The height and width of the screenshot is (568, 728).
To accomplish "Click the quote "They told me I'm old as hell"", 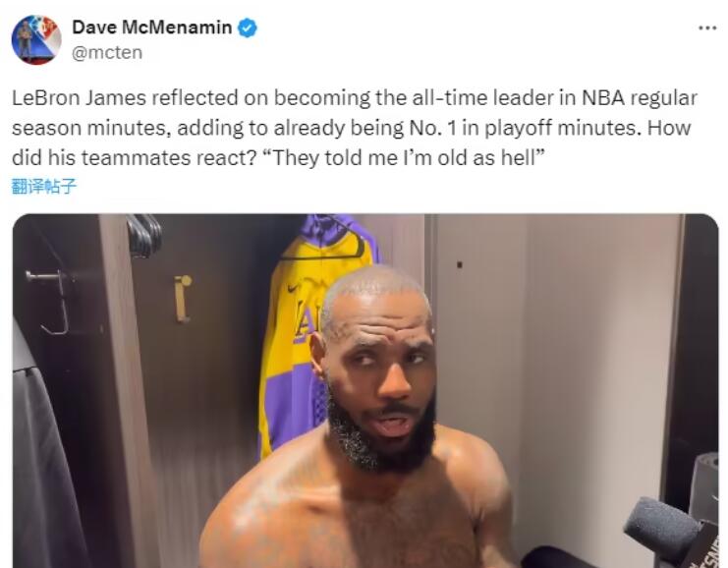I will pyautogui.click(x=403, y=158).
